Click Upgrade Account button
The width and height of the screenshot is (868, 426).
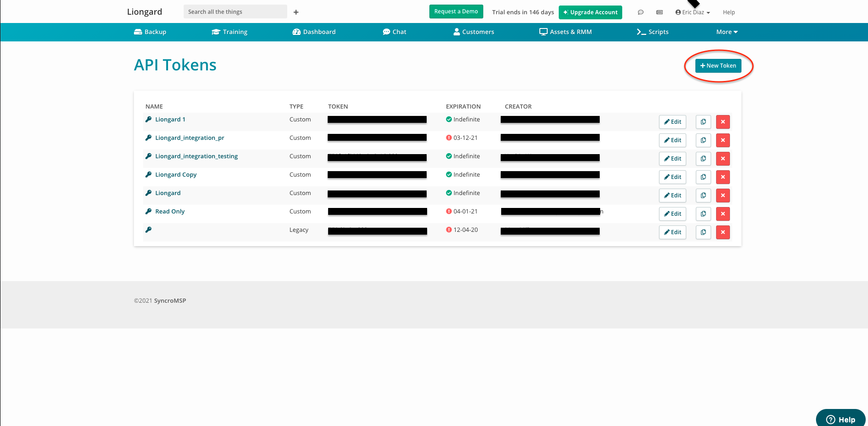click(590, 12)
